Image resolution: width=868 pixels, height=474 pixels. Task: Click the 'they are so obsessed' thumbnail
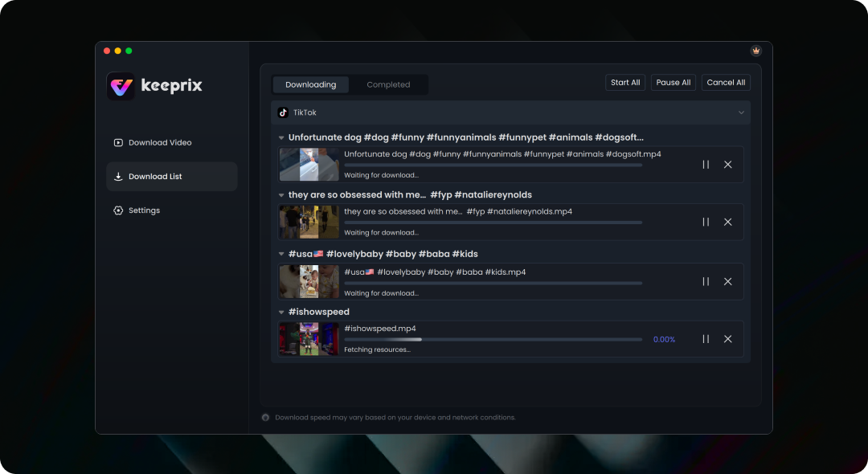click(309, 222)
